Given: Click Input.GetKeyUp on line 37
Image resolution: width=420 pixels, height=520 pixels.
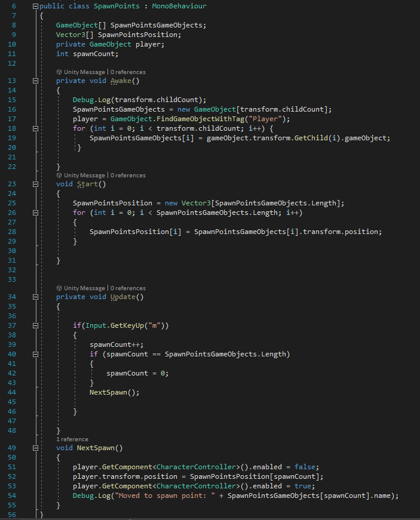Looking at the screenshot, I should 115,325.
